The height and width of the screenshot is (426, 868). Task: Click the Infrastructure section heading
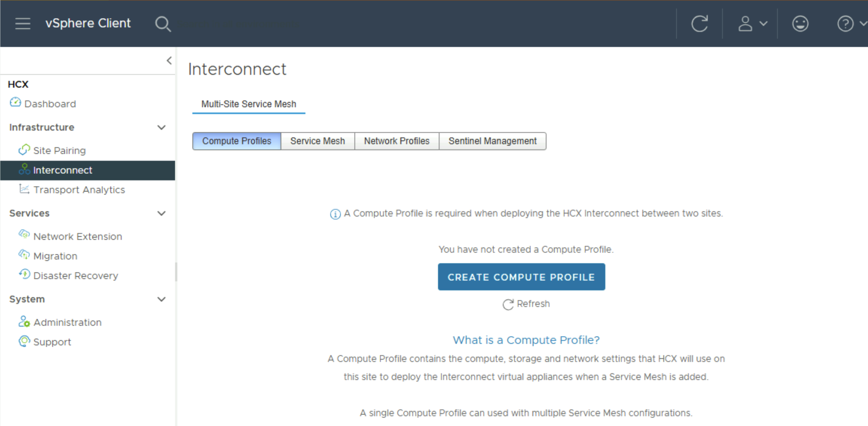coord(42,128)
